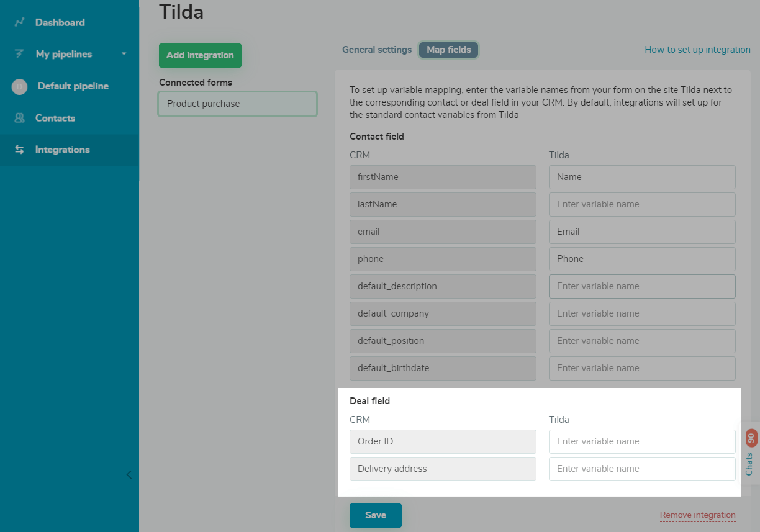This screenshot has width=760, height=532.
Task: Click the Save button
Action: (x=375, y=515)
